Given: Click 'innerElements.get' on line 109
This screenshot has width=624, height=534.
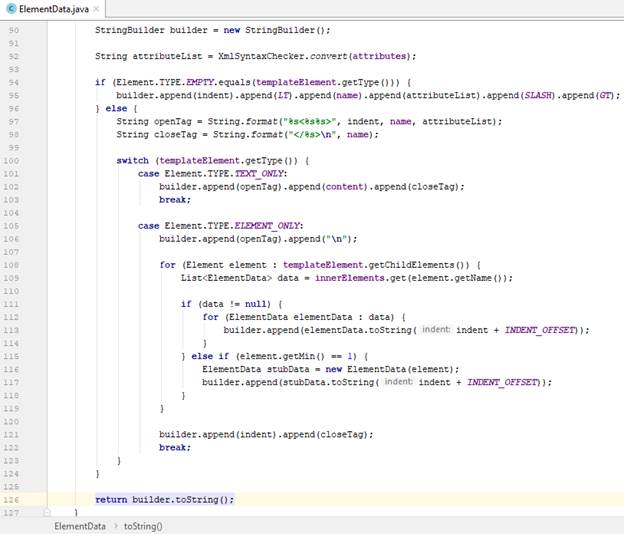Looking at the screenshot, I should 361,278.
